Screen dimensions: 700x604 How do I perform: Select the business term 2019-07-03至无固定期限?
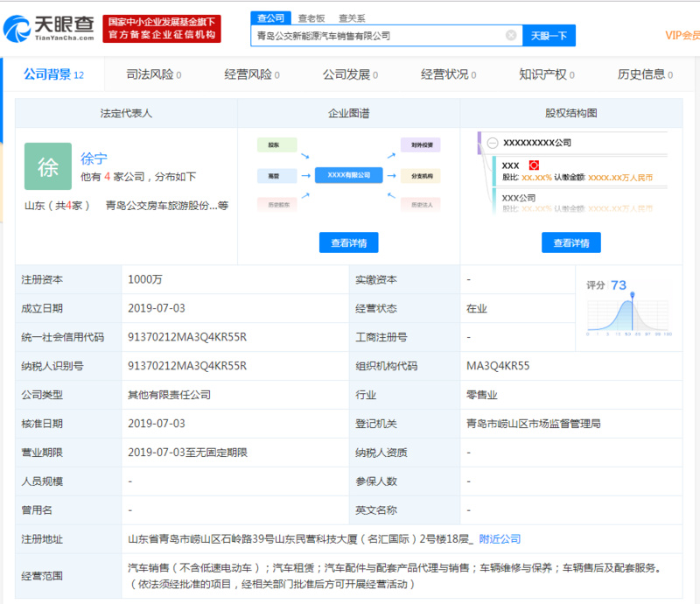[187, 453]
